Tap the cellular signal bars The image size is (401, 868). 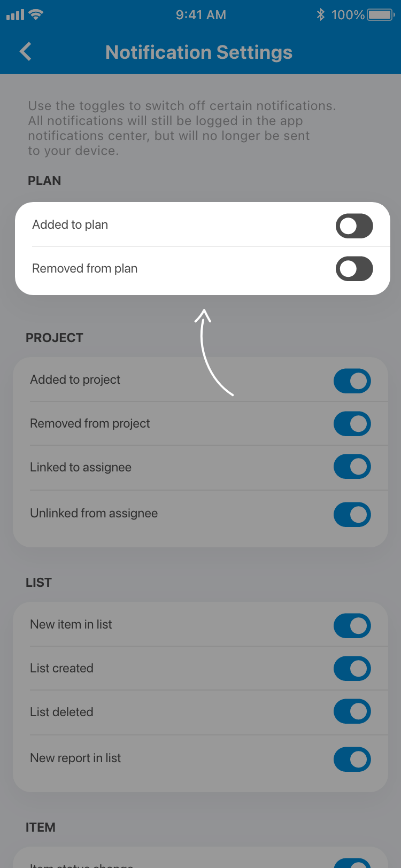tap(15, 14)
